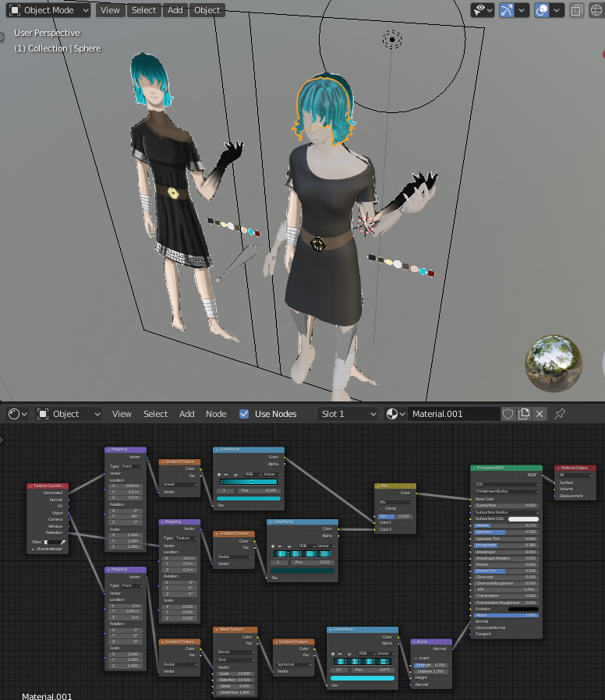Open the Slot 1 material slot dropdown
Image resolution: width=605 pixels, height=700 pixels.
pyautogui.click(x=348, y=414)
